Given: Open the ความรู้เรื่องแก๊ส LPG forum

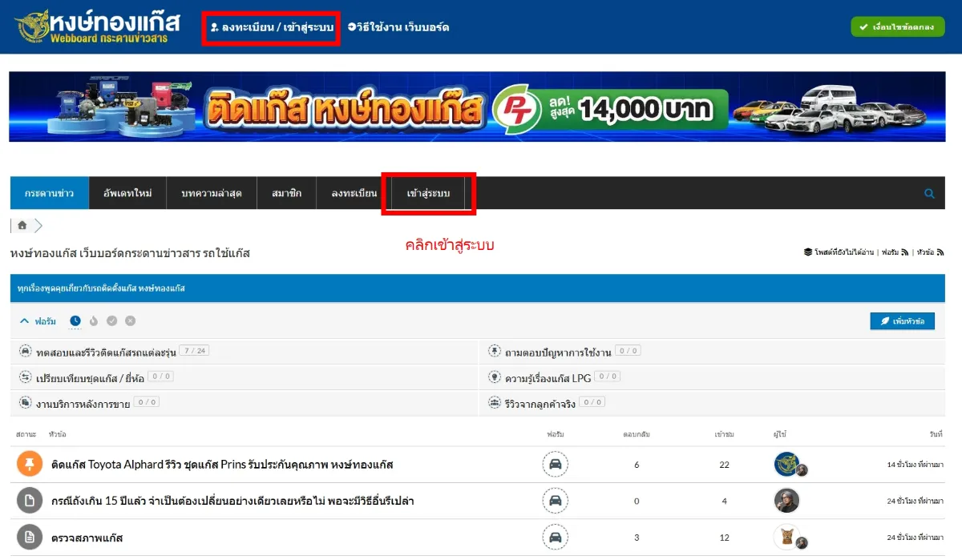Looking at the screenshot, I should (548, 377).
